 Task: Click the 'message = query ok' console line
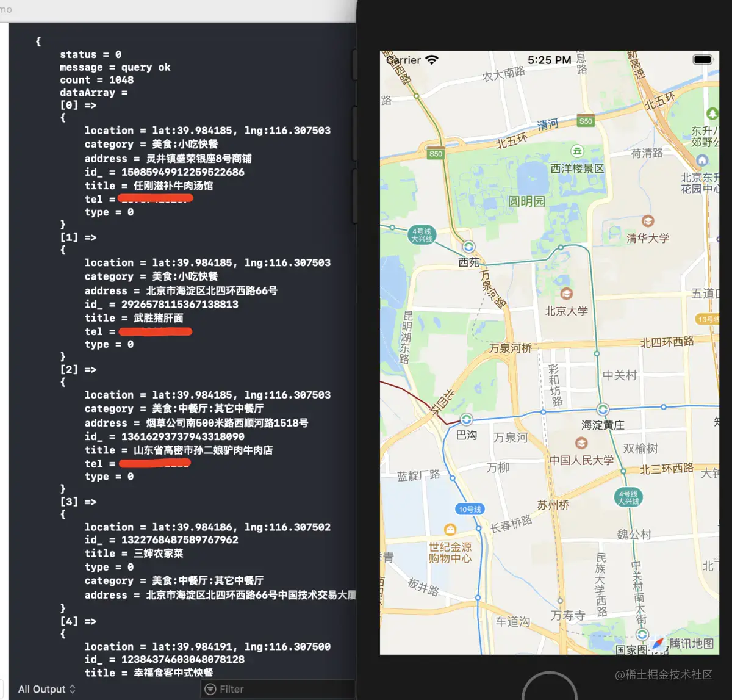115,67
